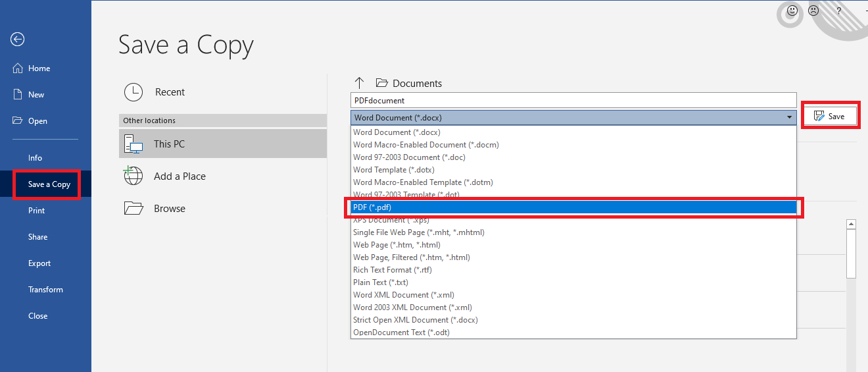Viewport: 868px width, 372px height.
Task: Click the Save button
Action: (830, 116)
